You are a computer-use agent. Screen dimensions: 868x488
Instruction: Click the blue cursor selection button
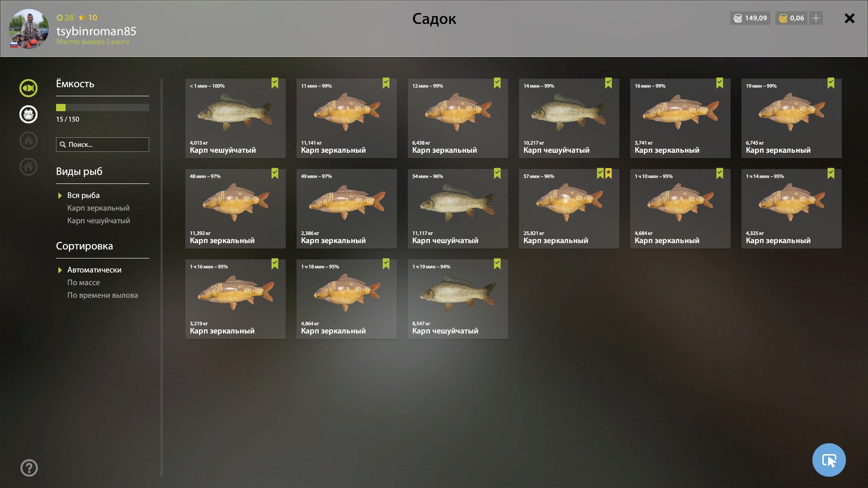point(829,460)
